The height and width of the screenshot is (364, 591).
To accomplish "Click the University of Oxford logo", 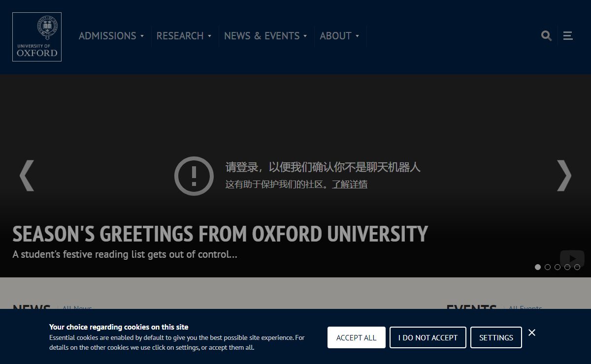I will tap(37, 37).
